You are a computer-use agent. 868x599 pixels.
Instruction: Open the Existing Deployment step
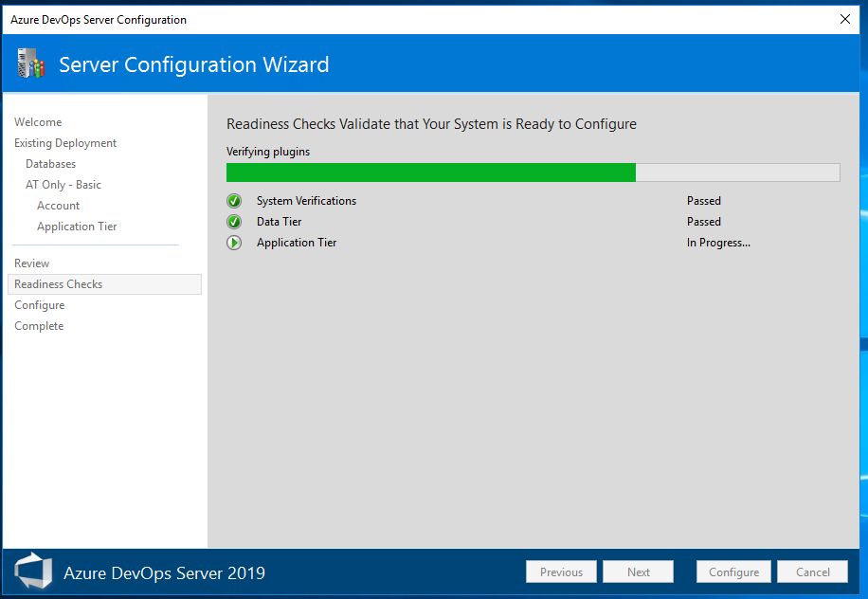tap(65, 143)
